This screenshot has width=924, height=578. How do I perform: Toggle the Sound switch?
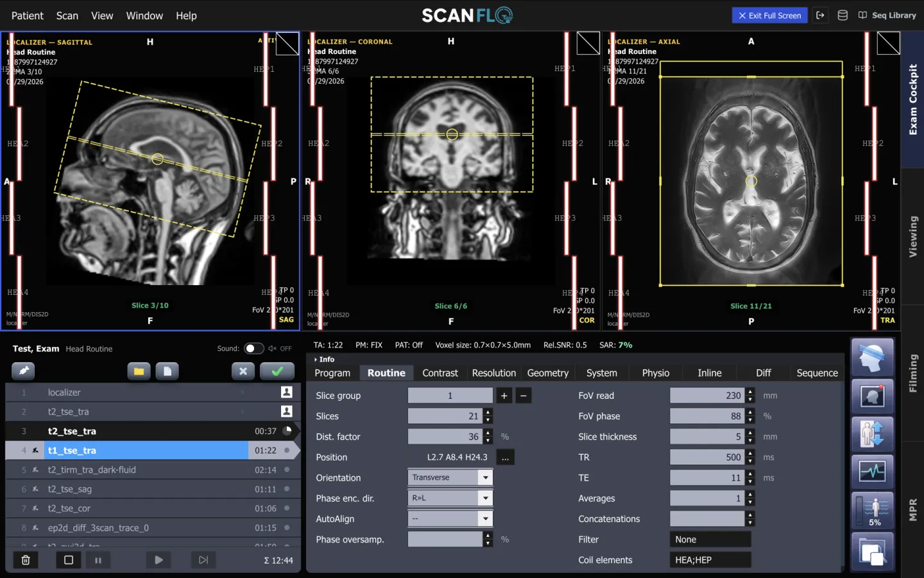(254, 349)
